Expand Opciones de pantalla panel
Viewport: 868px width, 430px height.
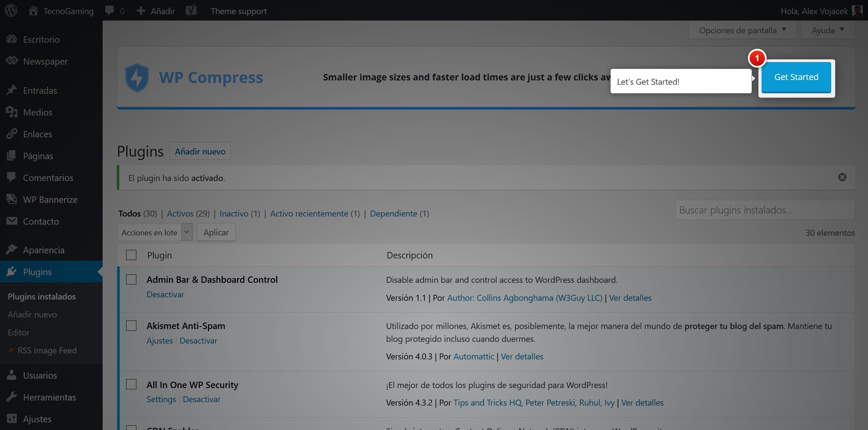point(742,30)
